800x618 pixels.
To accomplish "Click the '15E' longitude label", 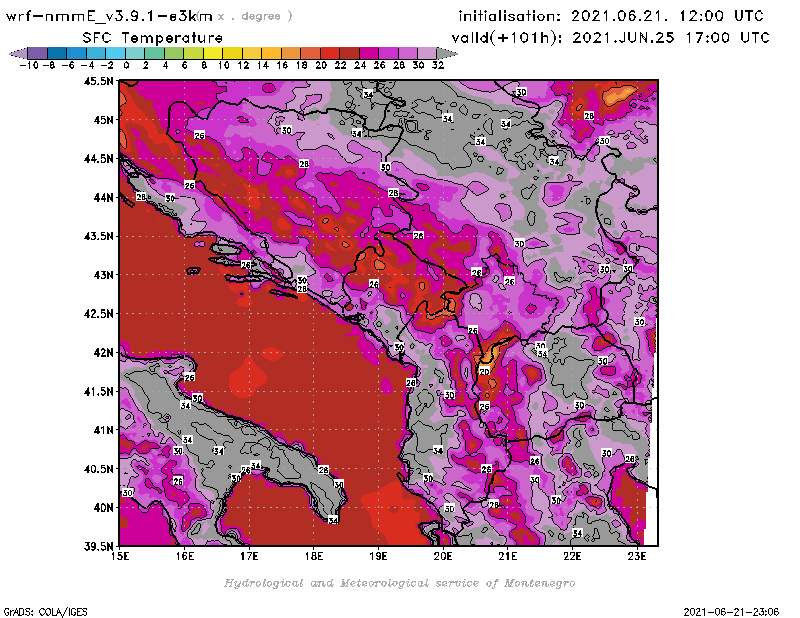I will (x=120, y=556).
